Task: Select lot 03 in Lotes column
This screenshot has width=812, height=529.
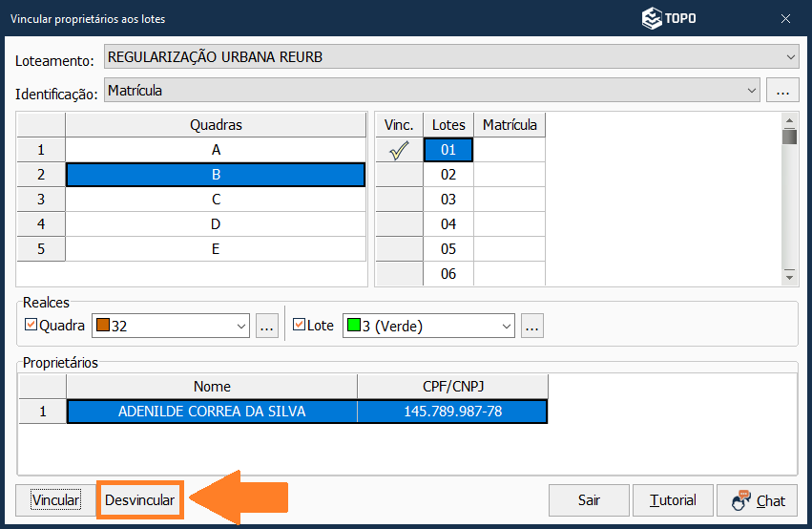Action: (x=448, y=200)
